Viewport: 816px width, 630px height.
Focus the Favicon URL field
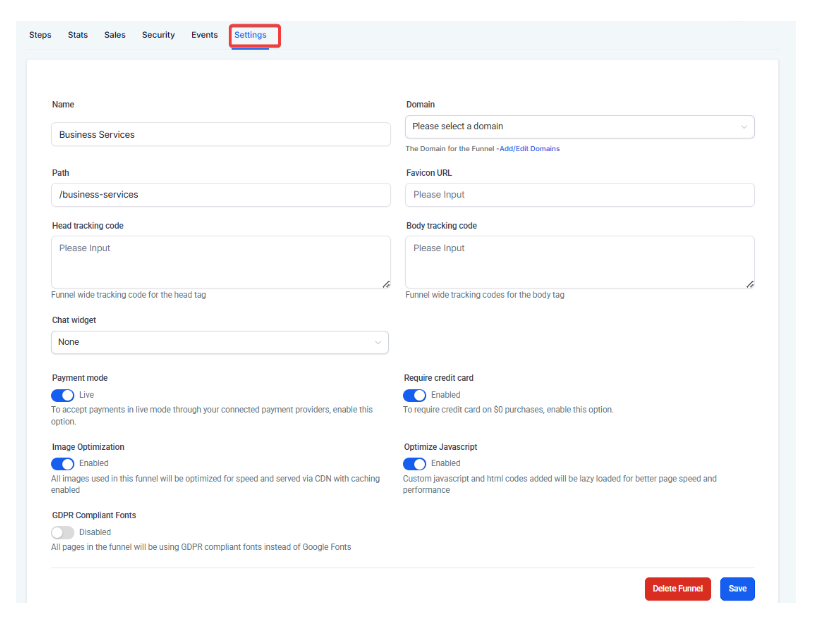(x=579, y=195)
